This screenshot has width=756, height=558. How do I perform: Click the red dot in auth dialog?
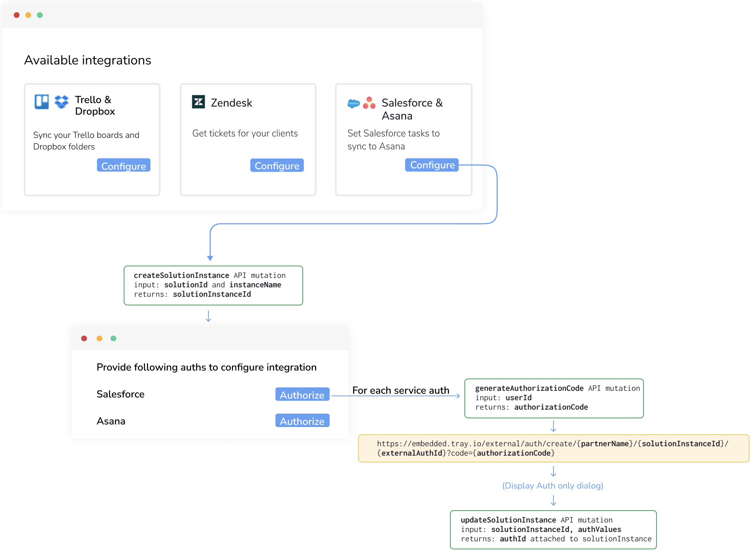(84, 338)
